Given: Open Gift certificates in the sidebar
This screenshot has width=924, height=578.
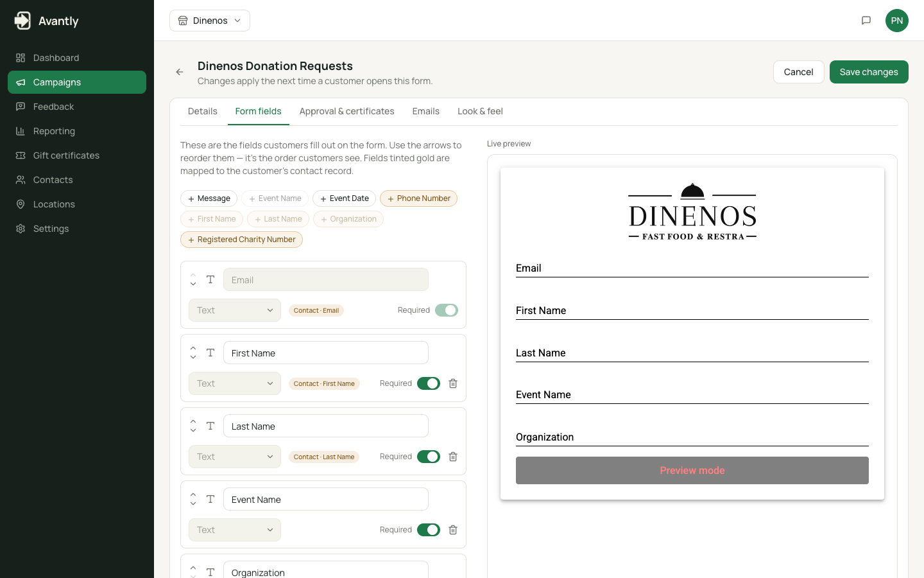Looking at the screenshot, I should pos(77,155).
